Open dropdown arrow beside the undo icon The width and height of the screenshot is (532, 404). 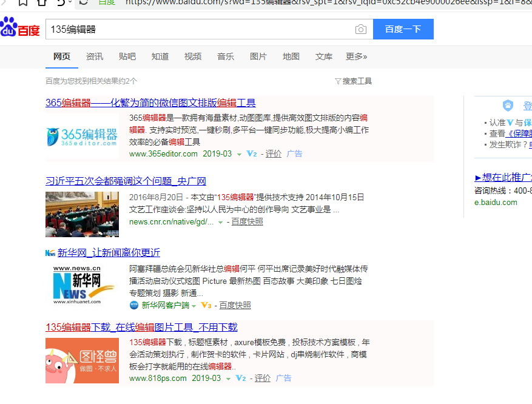click(70, 2)
